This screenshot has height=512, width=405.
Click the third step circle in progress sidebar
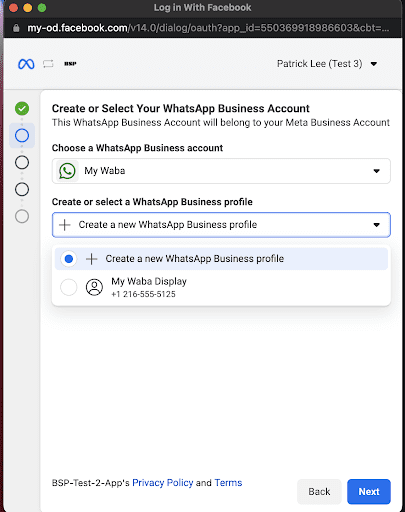tap(22, 163)
